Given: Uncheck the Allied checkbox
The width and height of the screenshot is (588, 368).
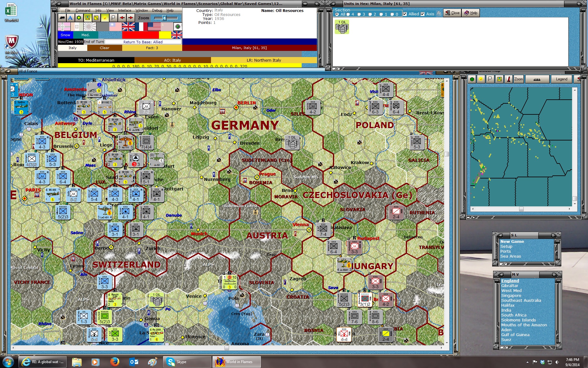Looking at the screenshot, I should click(405, 14).
